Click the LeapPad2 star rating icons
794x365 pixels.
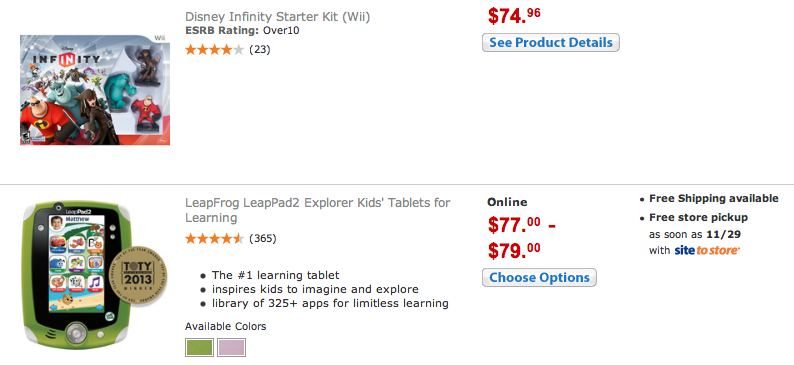[214, 238]
